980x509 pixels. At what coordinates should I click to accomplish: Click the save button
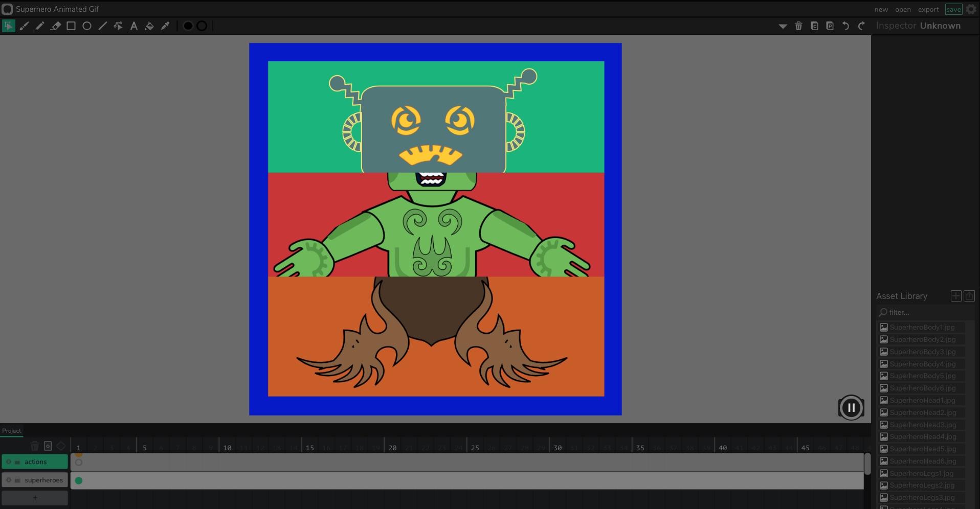coord(953,9)
